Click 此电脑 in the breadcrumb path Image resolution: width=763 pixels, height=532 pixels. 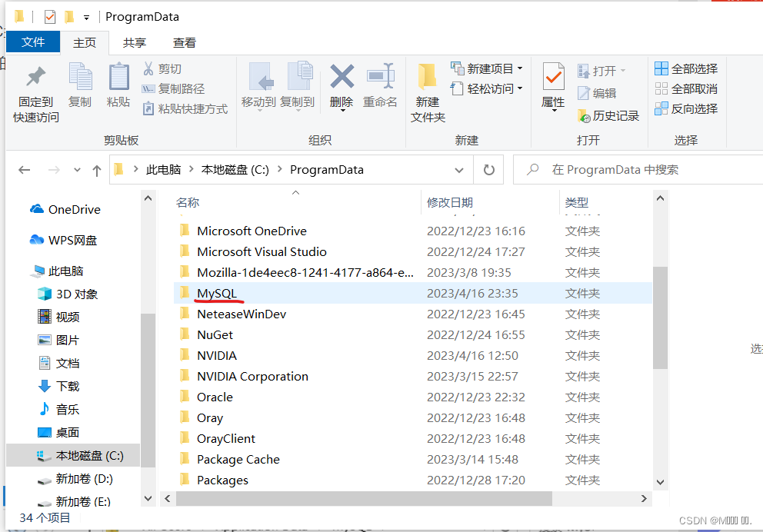coord(164,170)
